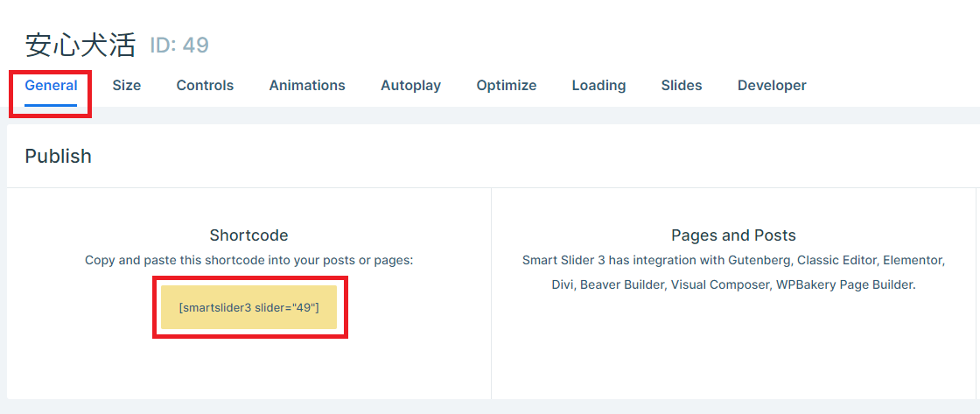This screenshot has height=414, width=980.
Task: Click the 'Copy and paste this shortcode' instruction
Action: (248, 260)
